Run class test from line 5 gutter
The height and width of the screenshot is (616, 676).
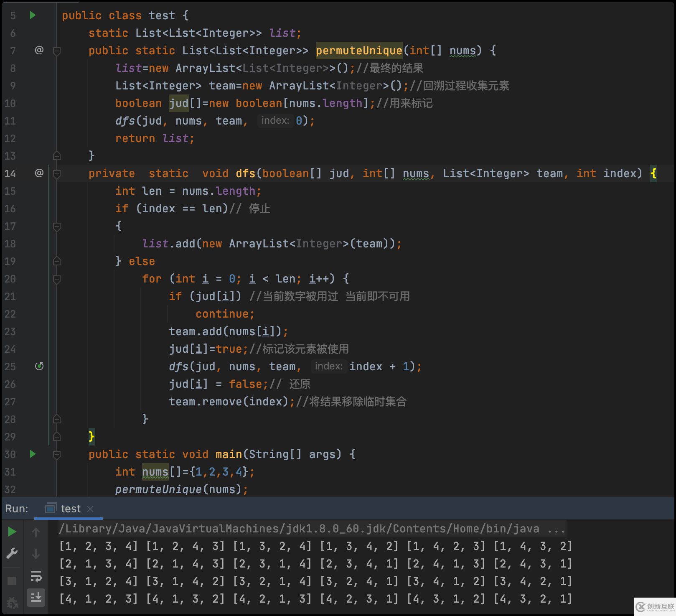point(33,15)
